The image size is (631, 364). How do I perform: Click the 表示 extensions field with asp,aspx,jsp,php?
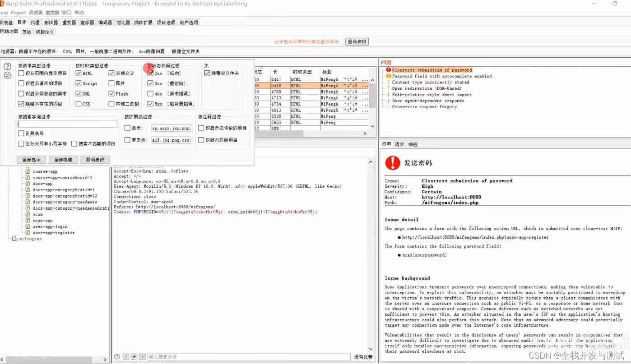pos(171,128)
